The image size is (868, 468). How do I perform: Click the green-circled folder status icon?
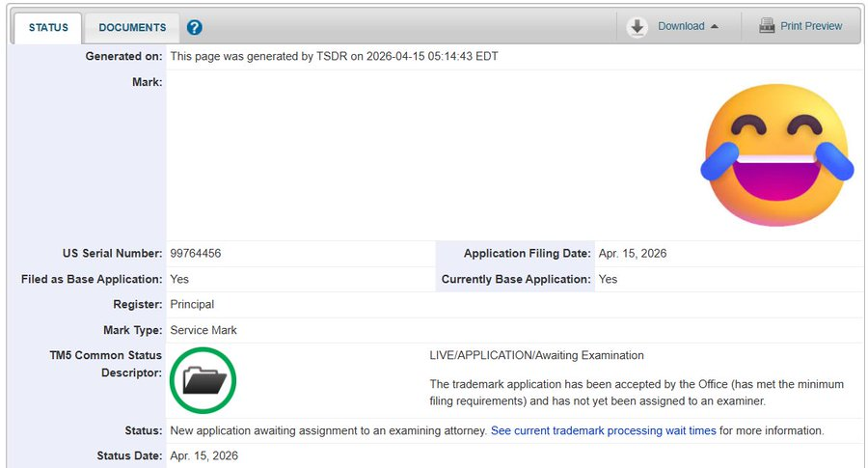point(203,380)
